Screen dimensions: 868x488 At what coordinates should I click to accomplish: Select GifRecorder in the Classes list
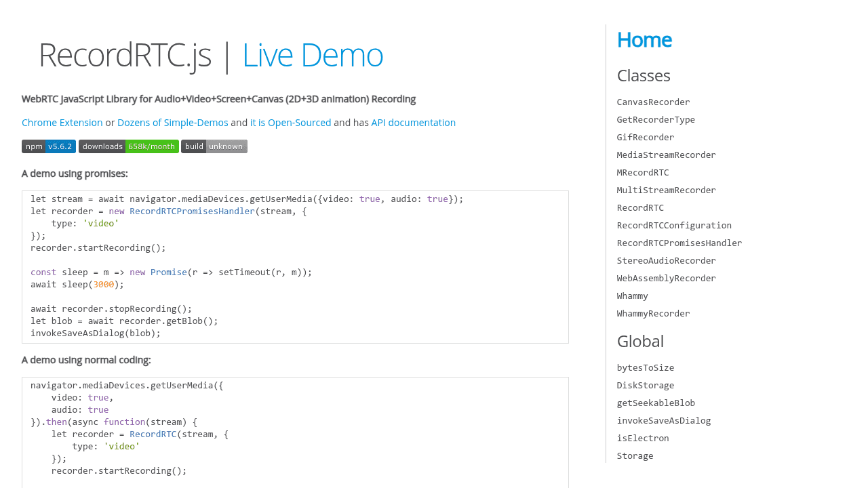click(x=646, y=138)
